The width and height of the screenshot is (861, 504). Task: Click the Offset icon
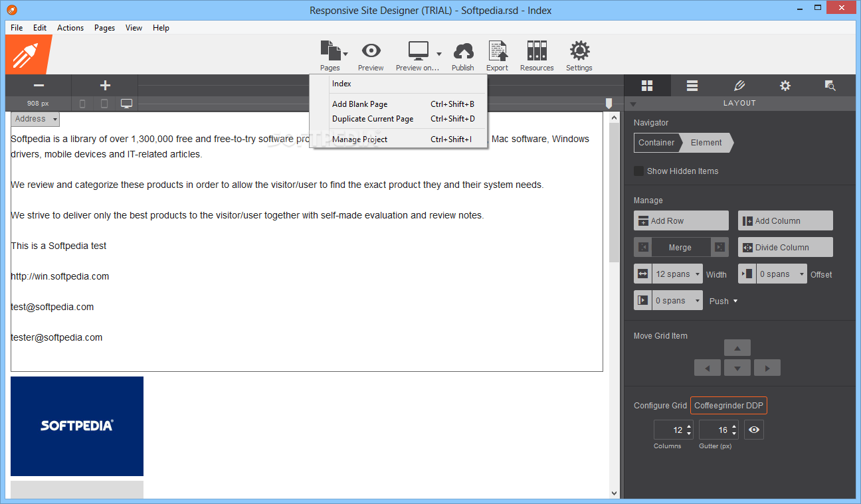coord(747,274)
